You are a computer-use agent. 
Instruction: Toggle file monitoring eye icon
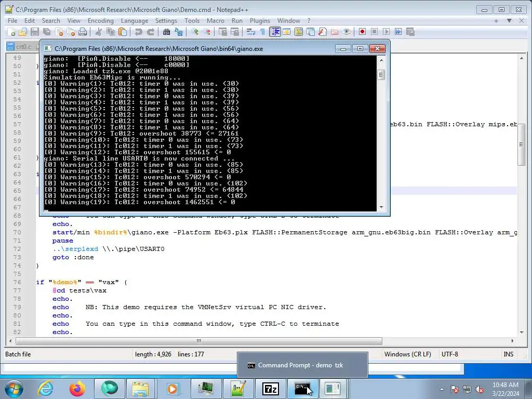point(347,32)
